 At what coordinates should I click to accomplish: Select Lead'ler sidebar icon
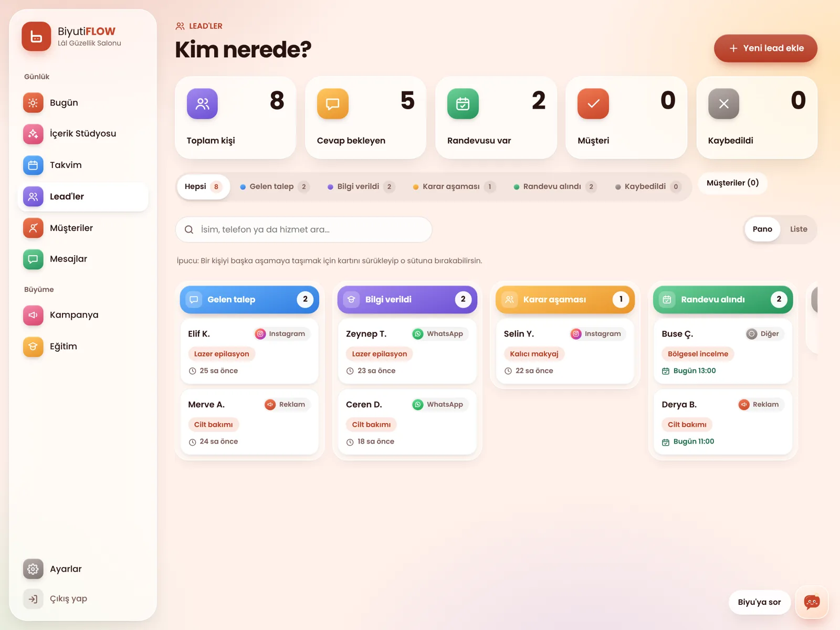click(x=33, y=197)
